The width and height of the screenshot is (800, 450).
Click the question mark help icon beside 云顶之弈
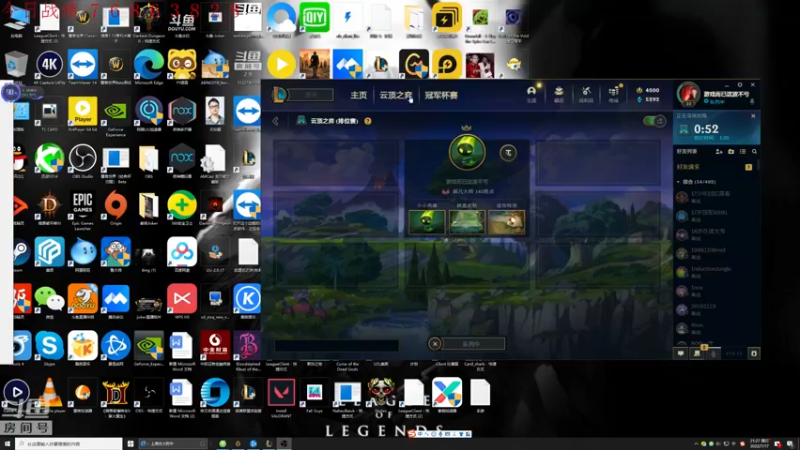(x=368, y=121)
